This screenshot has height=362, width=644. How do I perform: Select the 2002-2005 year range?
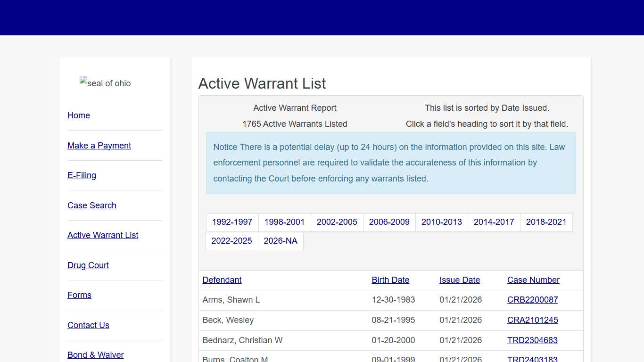(337, 222)
